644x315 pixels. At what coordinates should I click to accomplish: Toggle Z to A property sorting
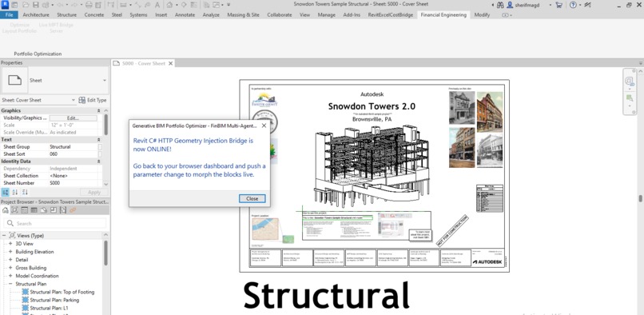tap(25, 192)
